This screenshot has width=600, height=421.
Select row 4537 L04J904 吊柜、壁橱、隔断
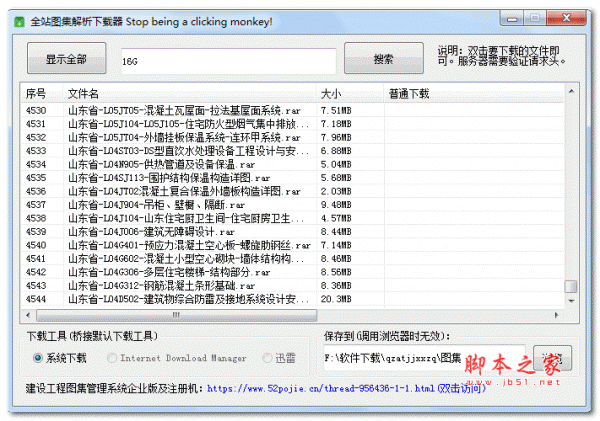click(293, 205)
